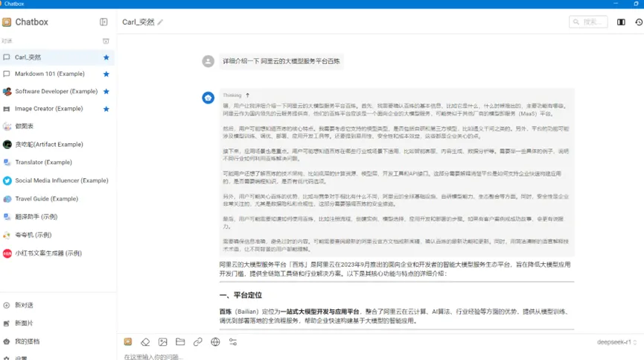The width and height of the screenshot is (644, 360).
Task: Attach a link via chain icon
Action: [x=197, y=342]
